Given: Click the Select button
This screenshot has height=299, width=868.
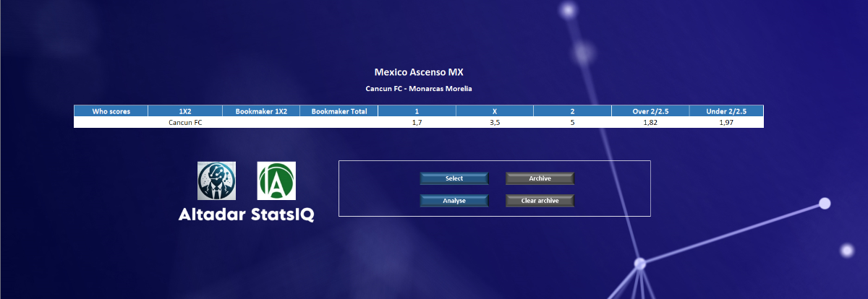Looking at the screenshot, I should click(454, 178).
